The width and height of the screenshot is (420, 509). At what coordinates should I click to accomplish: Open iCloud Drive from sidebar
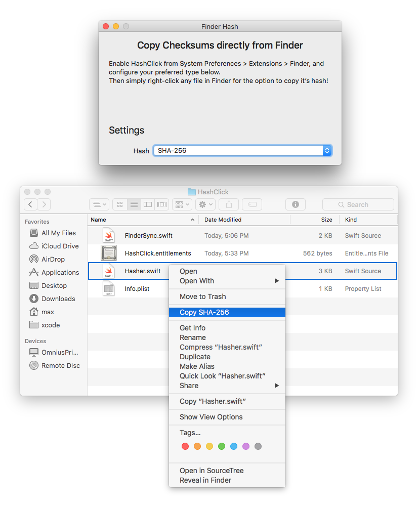(54, 246)
